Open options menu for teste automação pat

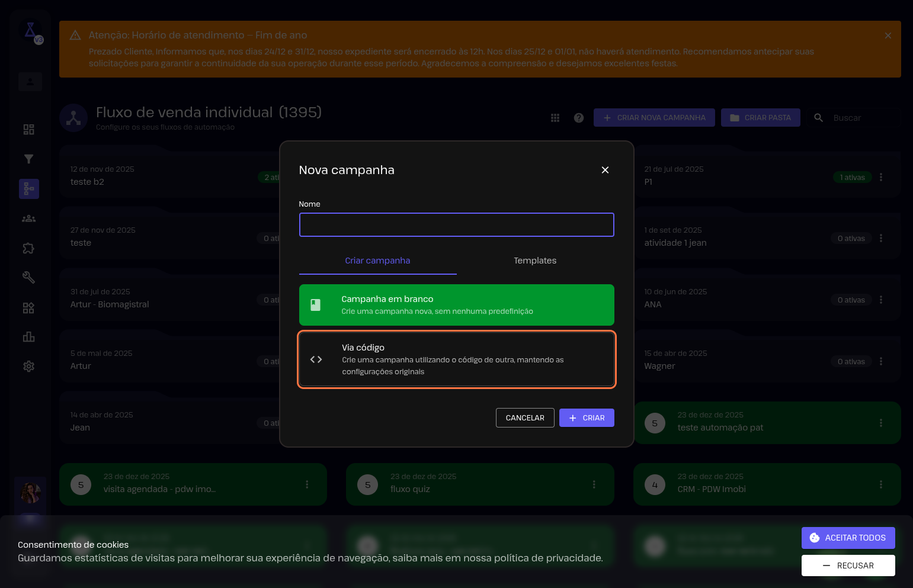click(881, 423)
